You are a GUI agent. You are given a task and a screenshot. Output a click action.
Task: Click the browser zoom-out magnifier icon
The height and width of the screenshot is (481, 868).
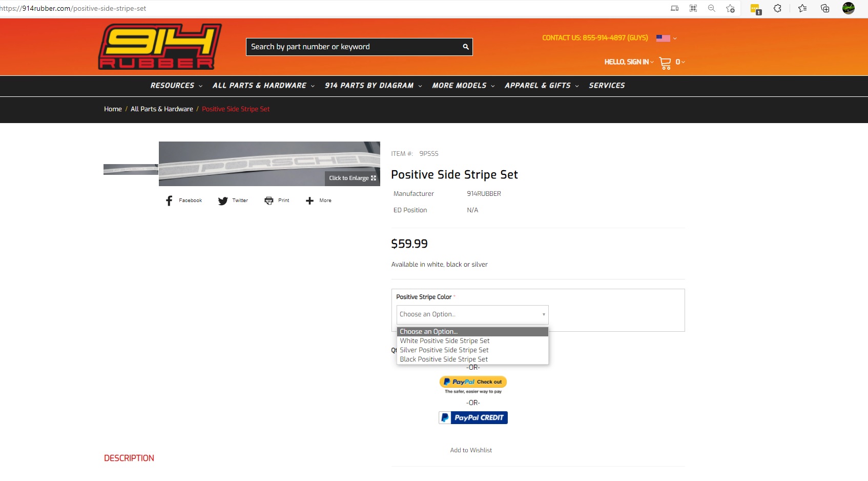[712, 8]
